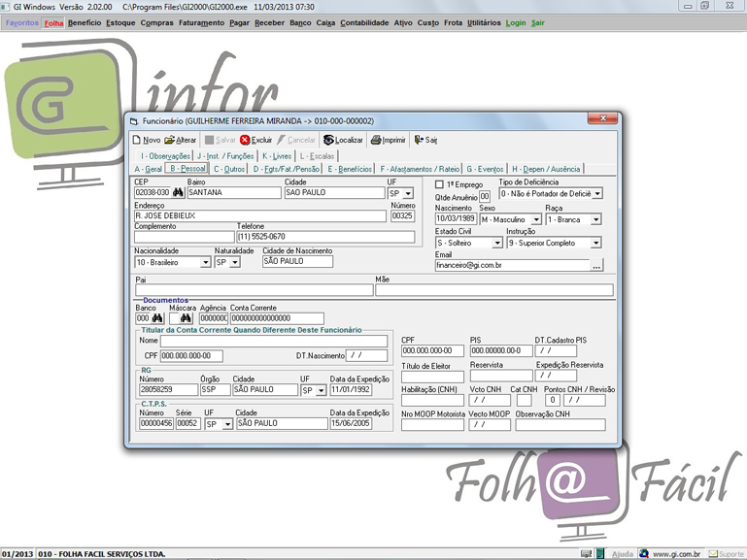The height and width of the screenshot is (560, 747).
Task: Open the Folha menu
Action: (53, 23)
